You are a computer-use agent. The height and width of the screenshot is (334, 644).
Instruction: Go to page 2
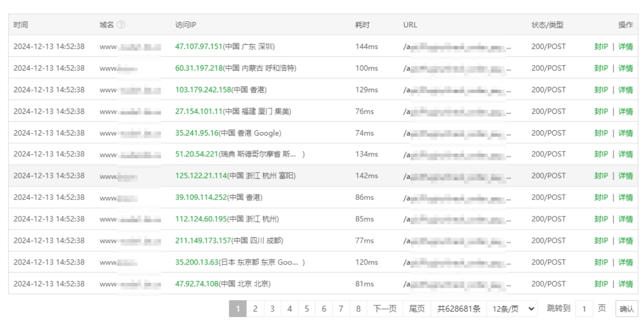(255, 309)
